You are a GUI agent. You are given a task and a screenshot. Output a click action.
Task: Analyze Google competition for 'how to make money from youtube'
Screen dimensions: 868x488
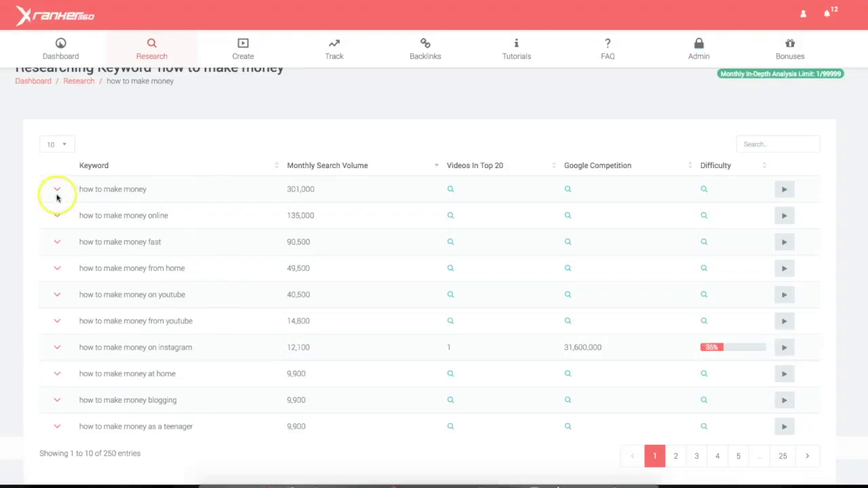tap(568, 321)
